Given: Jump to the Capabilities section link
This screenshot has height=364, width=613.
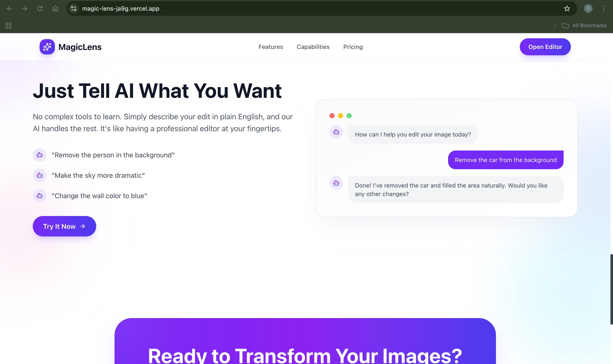Looking at the screenshot, I should [313, 47].
